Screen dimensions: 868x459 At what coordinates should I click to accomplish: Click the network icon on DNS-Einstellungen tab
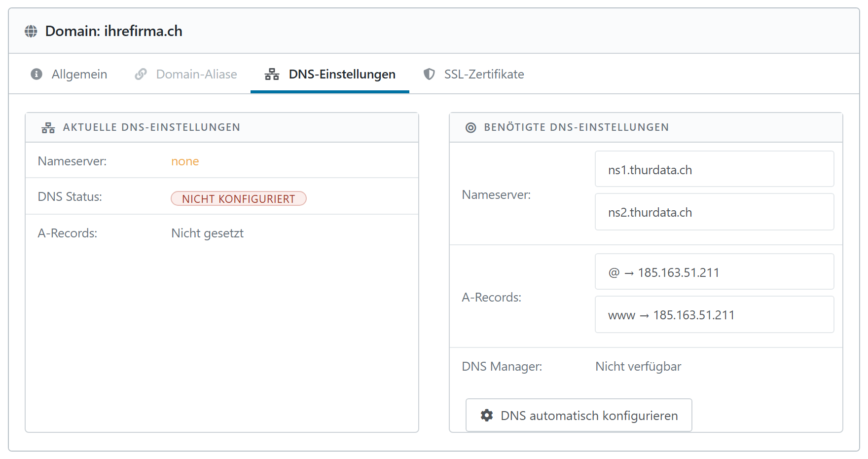coord(272,74)
